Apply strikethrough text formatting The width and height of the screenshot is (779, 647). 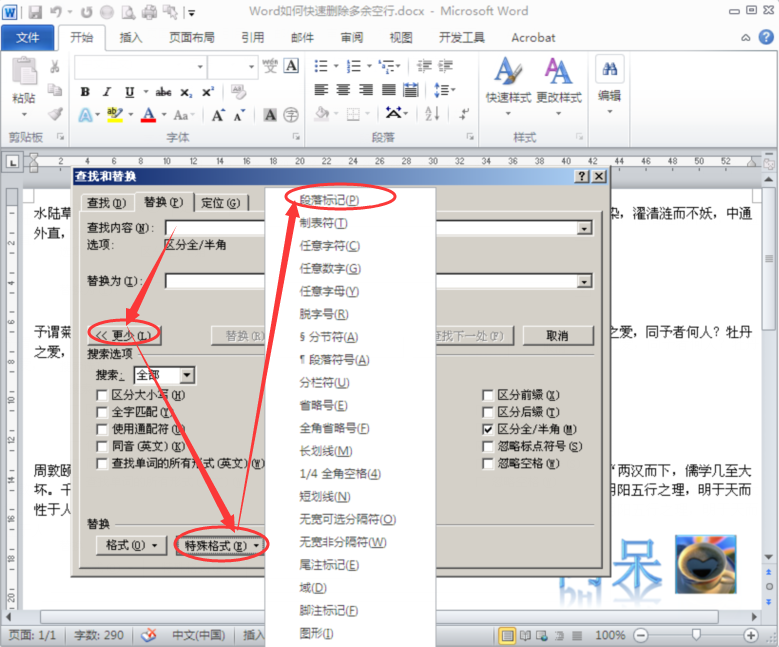click(x=163, y=92)
